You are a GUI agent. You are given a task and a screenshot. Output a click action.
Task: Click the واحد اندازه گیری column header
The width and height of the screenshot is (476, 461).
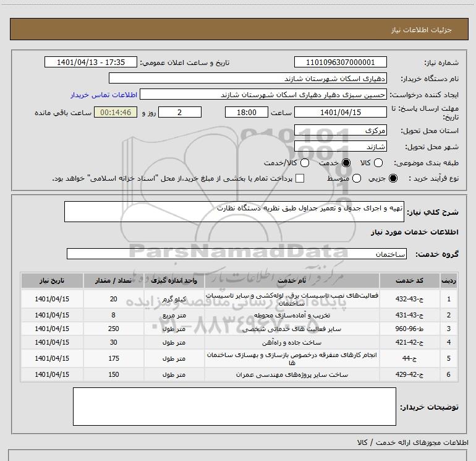174,280
